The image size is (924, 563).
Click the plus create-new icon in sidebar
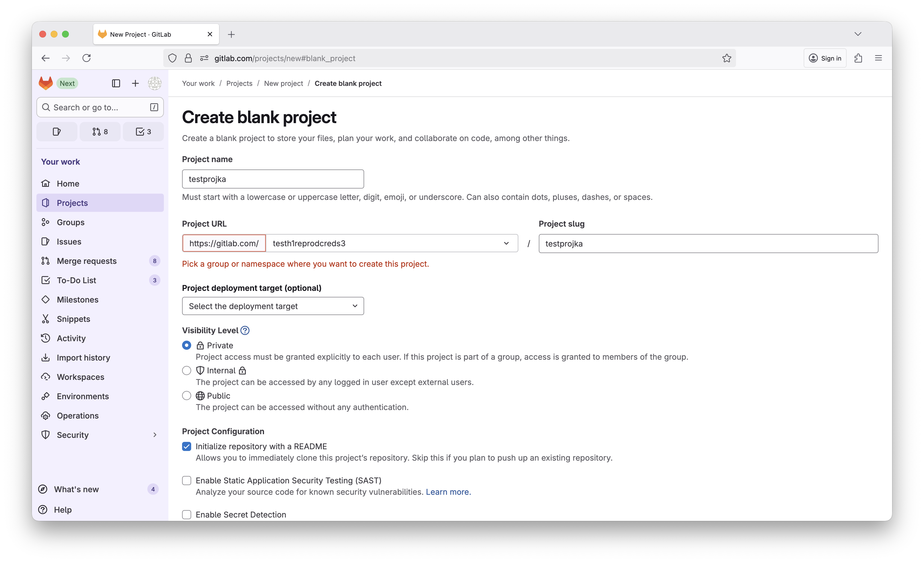pyautogui.click(x=135, y=83)
